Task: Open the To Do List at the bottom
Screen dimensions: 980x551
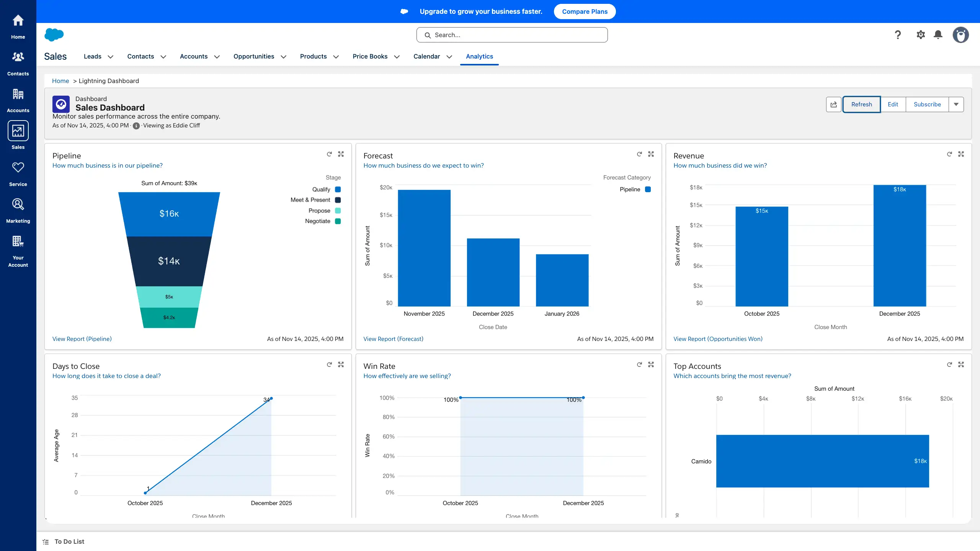Action: (x=69, y=541)
